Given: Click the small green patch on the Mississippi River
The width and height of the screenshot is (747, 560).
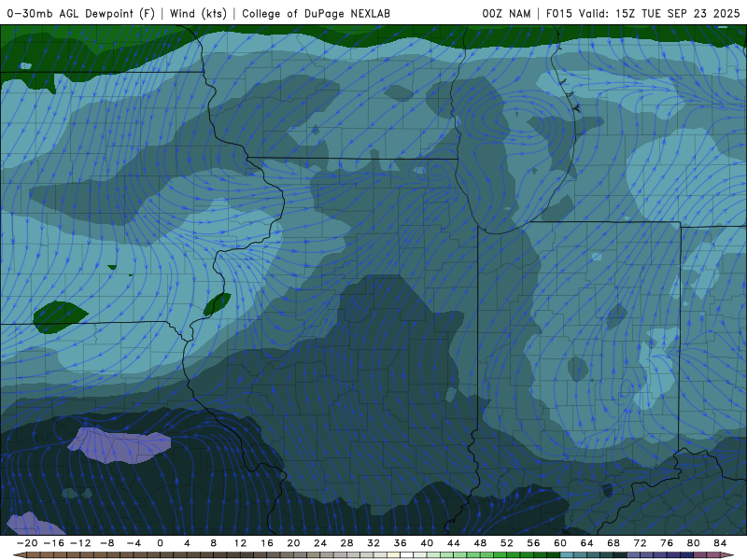Looking at the screenshot, I should click(217, 304).
